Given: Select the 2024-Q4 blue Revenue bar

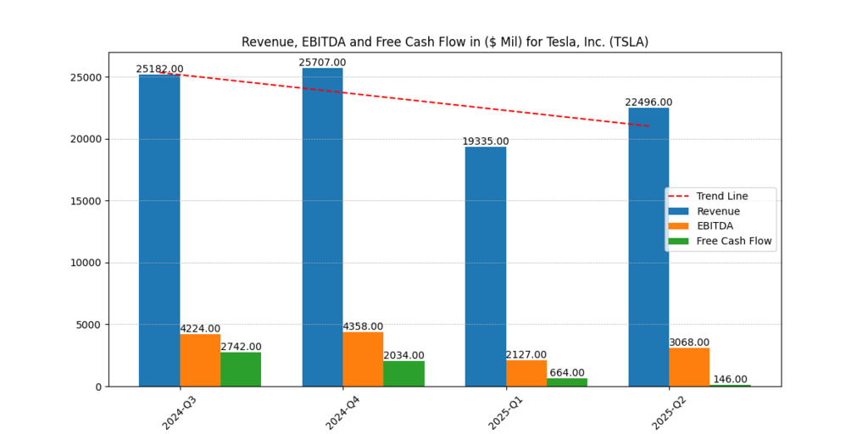Looking at the screenshot, I should pyautogui.click(x=322, y=227).
